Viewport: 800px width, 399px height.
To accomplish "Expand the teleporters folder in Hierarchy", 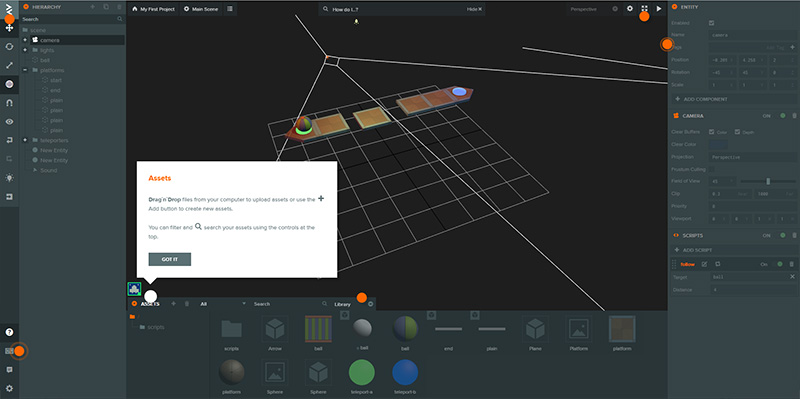I will click(x=24, y=140).
